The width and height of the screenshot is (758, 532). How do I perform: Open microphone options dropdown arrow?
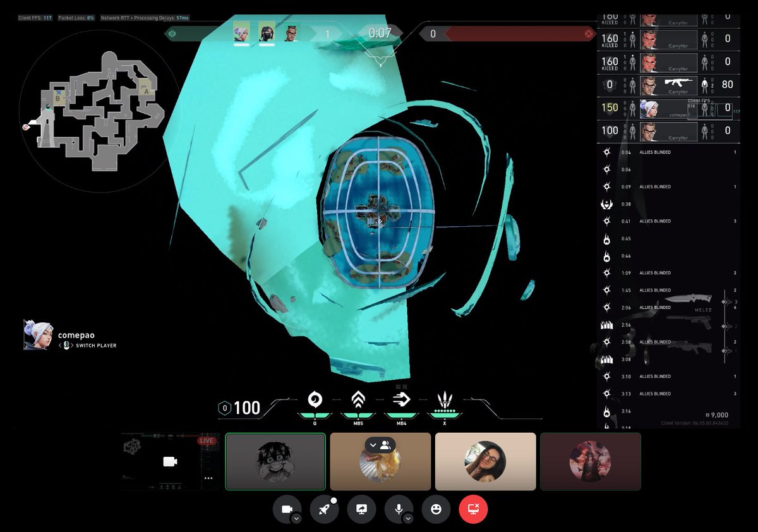pyautogui.click(x=408, y=518)
